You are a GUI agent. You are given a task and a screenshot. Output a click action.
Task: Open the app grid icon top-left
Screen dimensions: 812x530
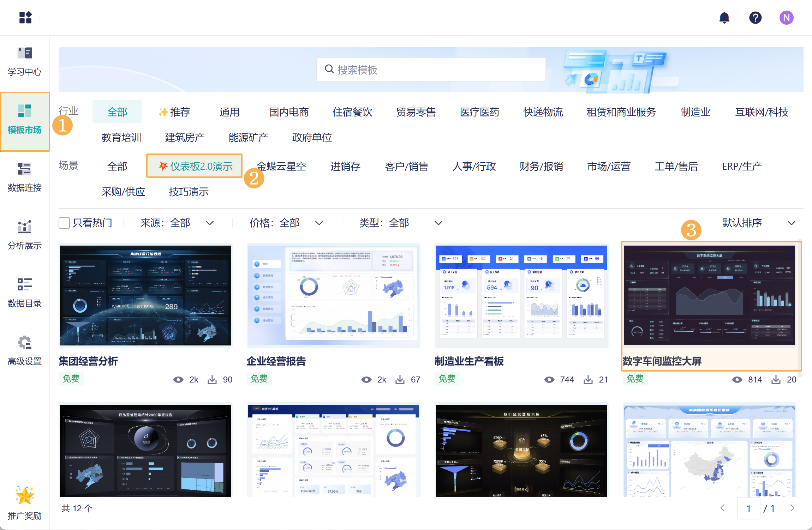[x=25, y=18]
